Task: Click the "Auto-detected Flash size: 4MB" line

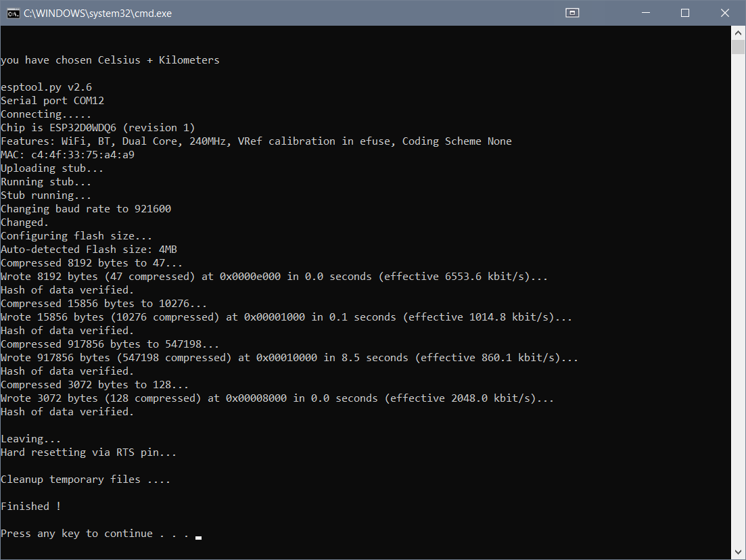Action: pyautogui.click(x=89, y=250)
